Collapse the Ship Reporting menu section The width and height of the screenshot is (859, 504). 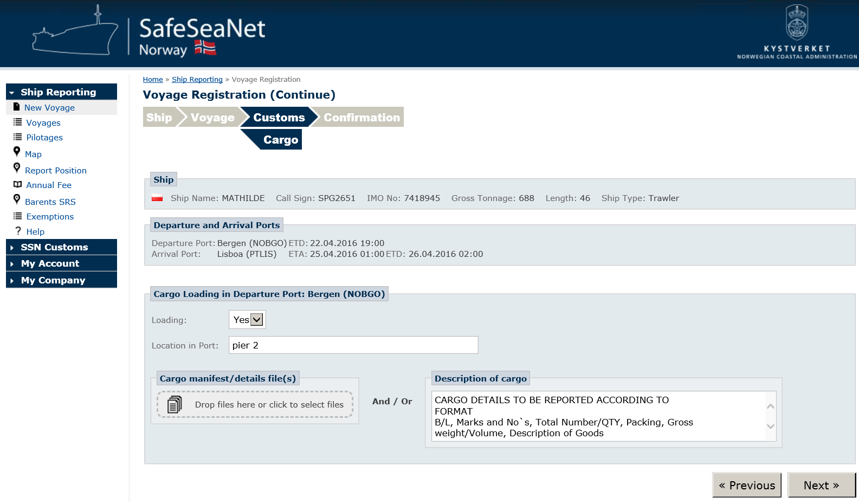tap(61, 92)
